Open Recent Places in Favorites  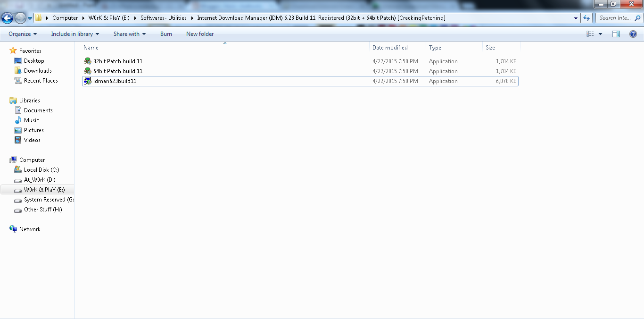point(41,81)
